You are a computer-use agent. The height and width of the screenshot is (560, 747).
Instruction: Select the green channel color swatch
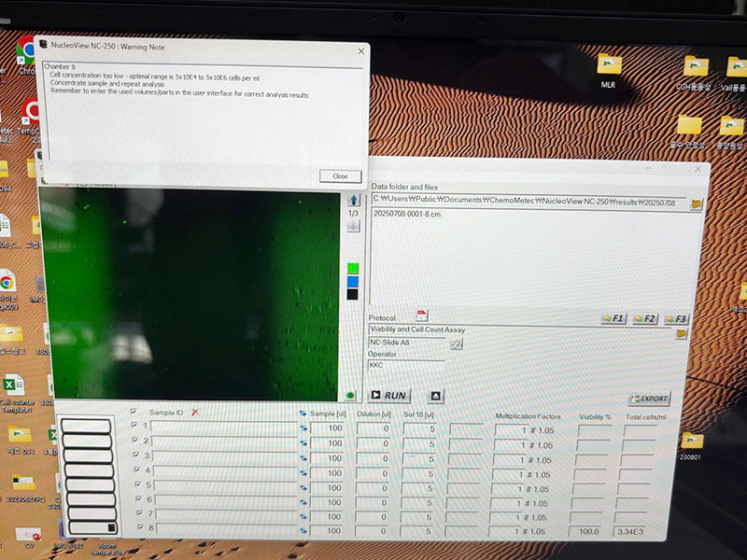[x=352, y=269]
